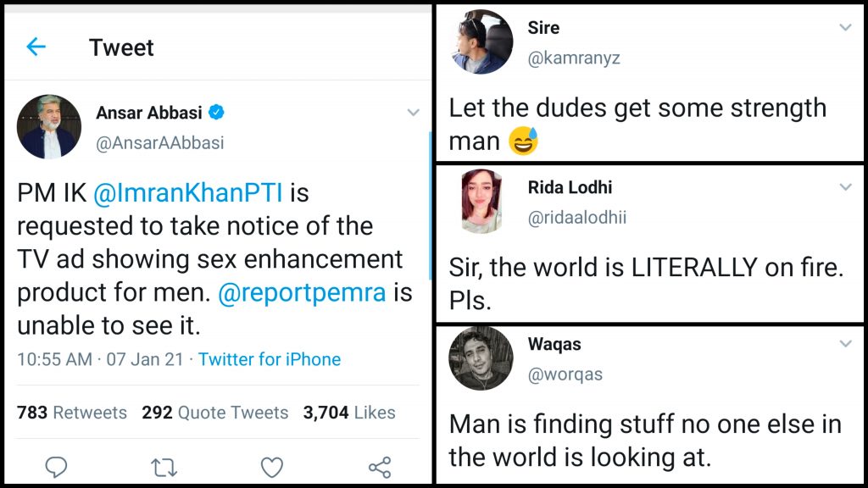This screenshot has height=488, width=868.
Task: Open the blue verified badge on the main tweet
Action: (x=218, y=112)
